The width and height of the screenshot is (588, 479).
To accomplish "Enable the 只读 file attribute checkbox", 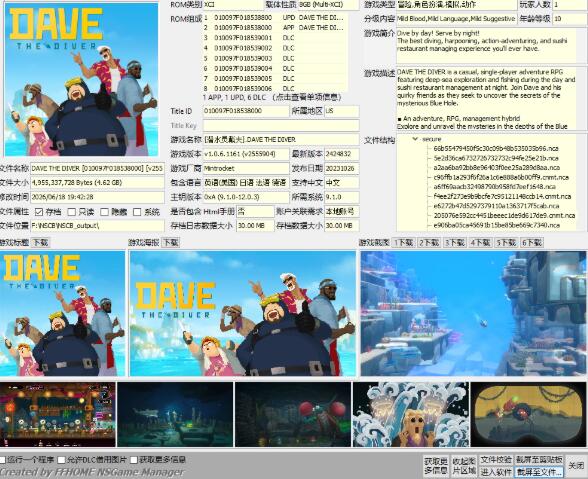I will (72, 212).
